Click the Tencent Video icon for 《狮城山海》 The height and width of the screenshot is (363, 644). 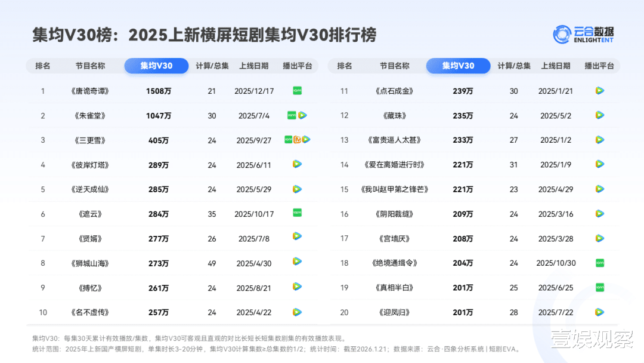click(x=298, y=262)
